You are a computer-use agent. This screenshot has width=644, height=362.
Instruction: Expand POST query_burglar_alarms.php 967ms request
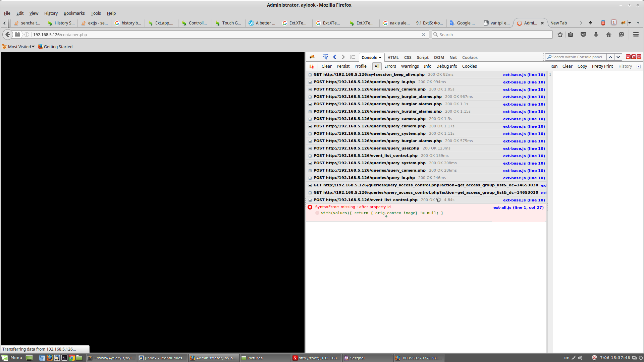pos(310,97)
